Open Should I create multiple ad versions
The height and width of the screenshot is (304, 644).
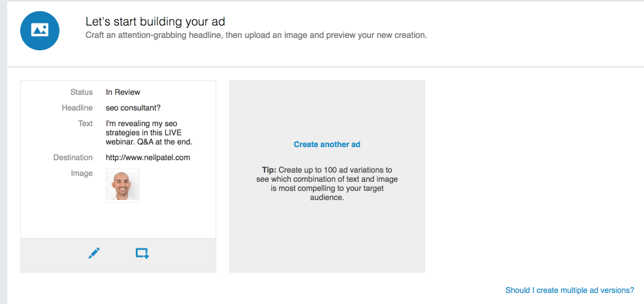[570, 290]
